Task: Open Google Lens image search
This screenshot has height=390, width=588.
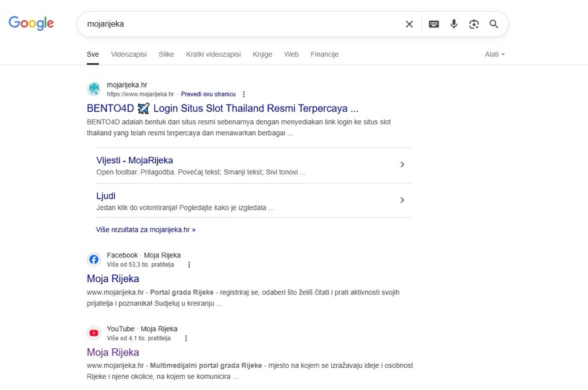Action: [474, 24]
